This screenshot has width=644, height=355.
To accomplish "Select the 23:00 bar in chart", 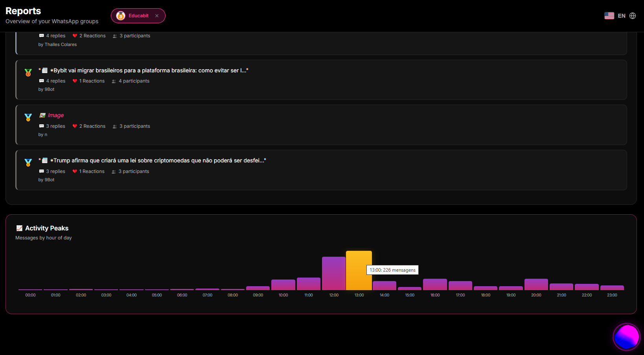I will [x=612, y=288].
